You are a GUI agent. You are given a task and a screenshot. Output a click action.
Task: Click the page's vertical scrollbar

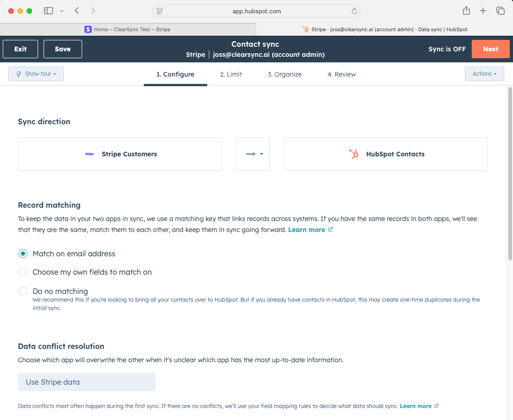(509, 174)
